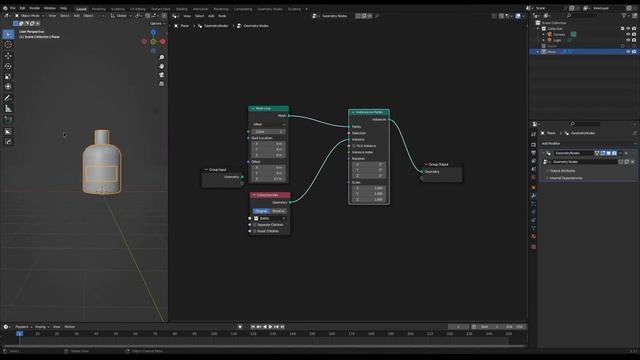Click the Marker menu in timeline
This screenshot has width=640, height=360.
70,327
